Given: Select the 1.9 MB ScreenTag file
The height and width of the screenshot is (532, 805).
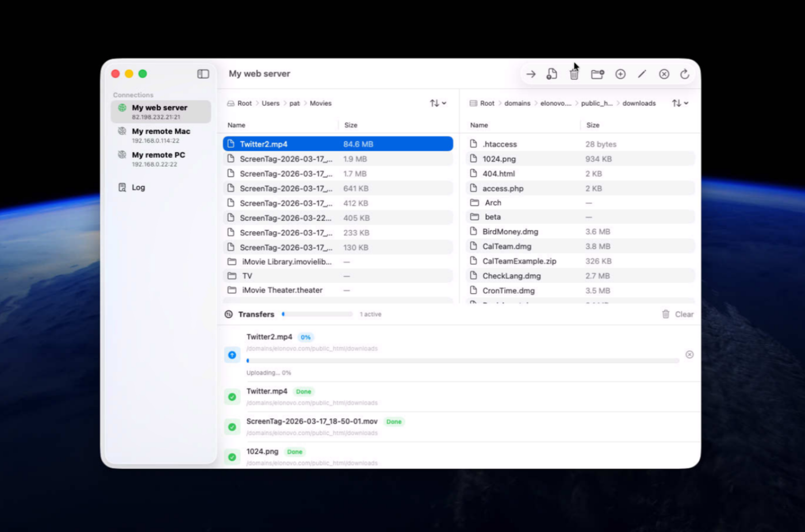Looking at the screenshot, I should tap(338, 159).
